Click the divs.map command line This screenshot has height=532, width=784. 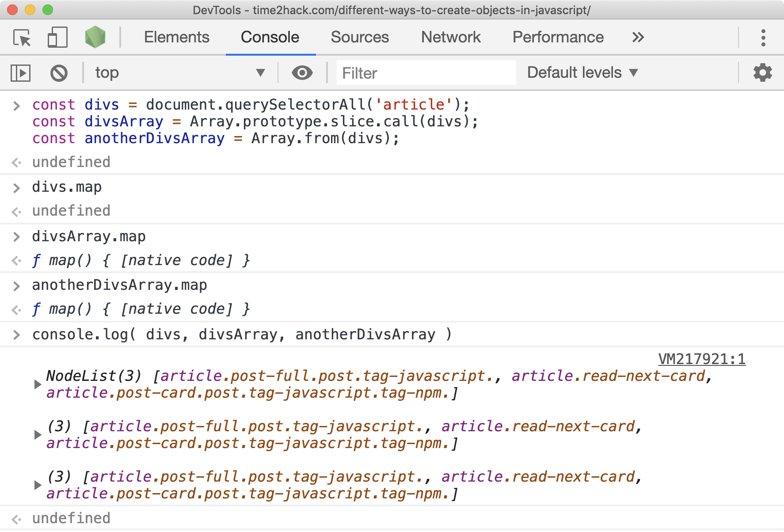click(x=67, y=187)
